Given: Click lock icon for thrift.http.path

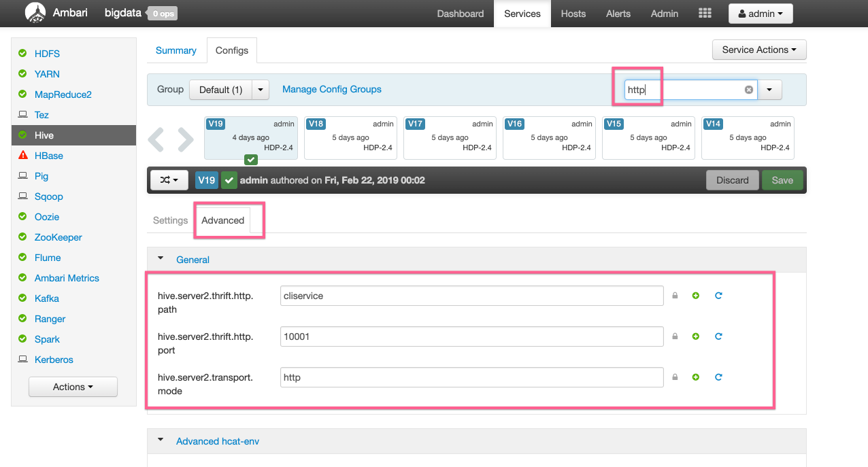Looking at the screenshot, I should [675, 296].
